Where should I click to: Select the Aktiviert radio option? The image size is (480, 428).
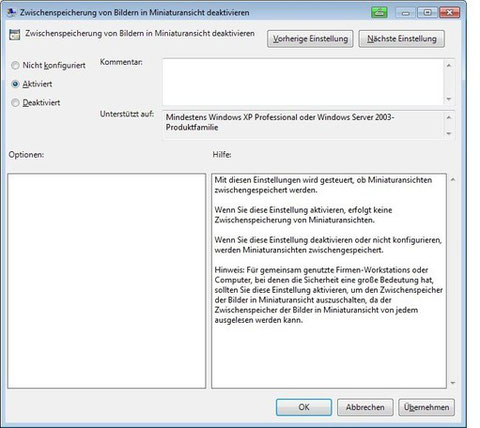[15, 84]
